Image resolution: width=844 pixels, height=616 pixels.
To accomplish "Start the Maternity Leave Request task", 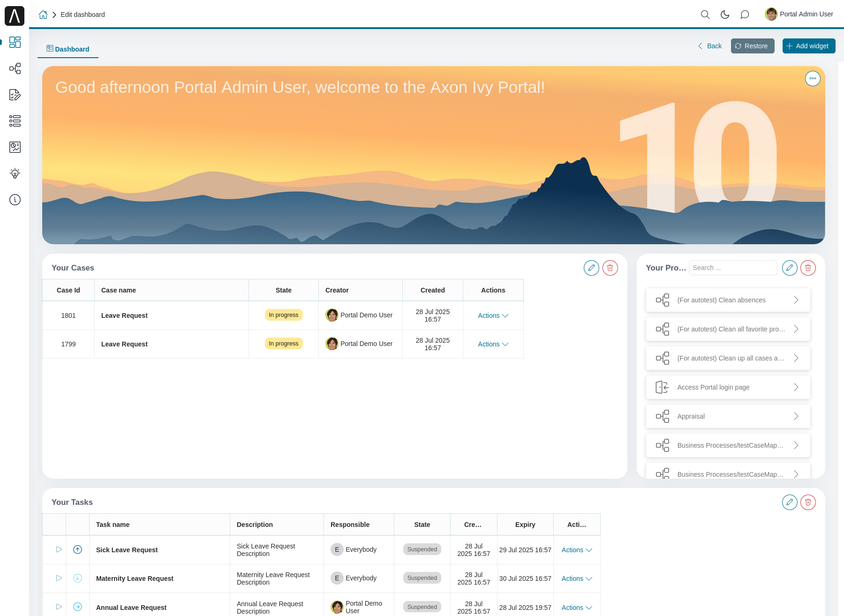I will (59, 578).
